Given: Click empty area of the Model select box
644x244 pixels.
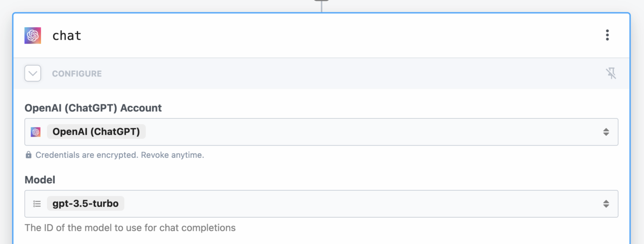Looking at the screenshot, I should pyautogui.click(x=359, y=204).
